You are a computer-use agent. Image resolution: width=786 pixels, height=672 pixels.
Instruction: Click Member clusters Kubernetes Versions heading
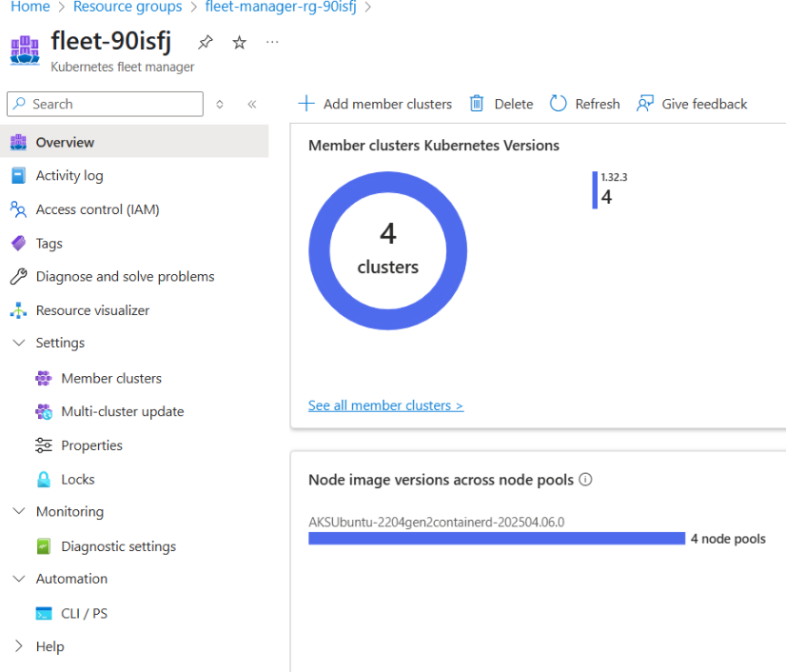(x=434, y=146)
